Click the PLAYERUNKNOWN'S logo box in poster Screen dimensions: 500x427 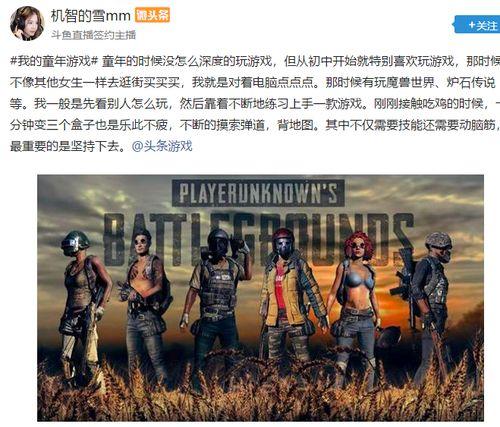(258, 193)
